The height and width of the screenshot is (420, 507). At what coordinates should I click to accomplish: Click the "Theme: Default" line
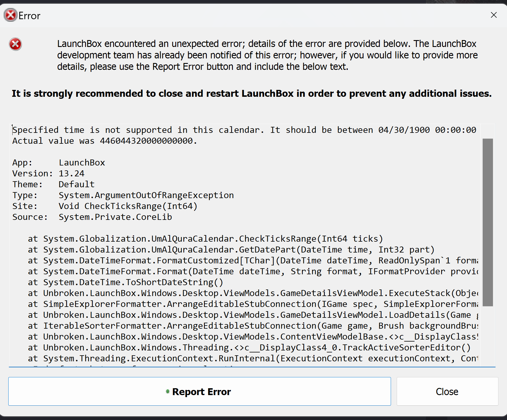pyautogui.click(x=54, y=184)
